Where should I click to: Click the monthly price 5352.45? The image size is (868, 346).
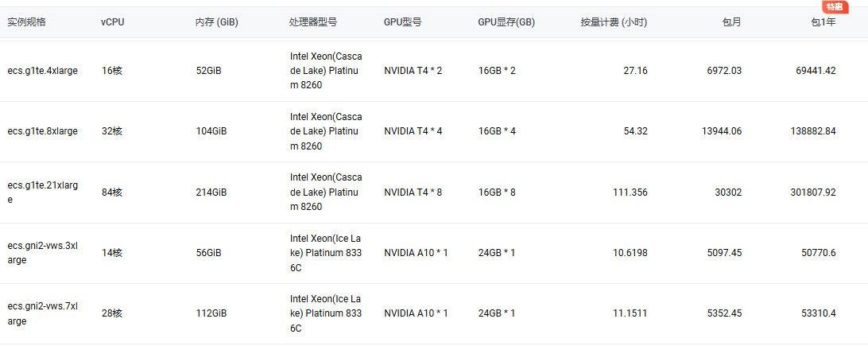click(725, 313)
